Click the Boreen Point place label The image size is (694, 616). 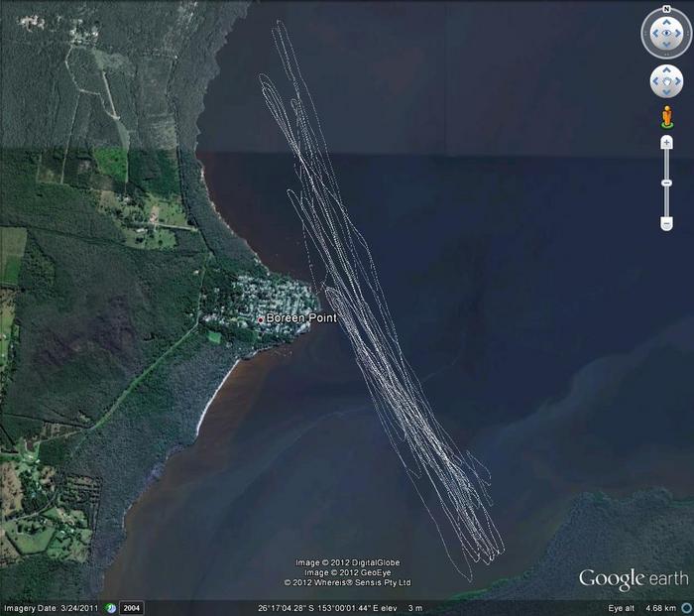(x=301, y=318)
